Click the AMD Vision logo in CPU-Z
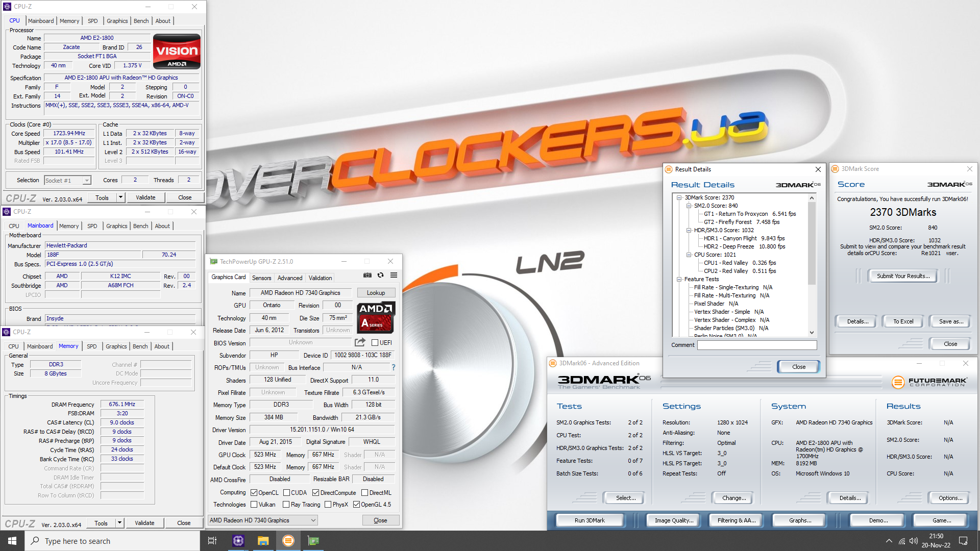980x551 pixels. pos(177,52)
